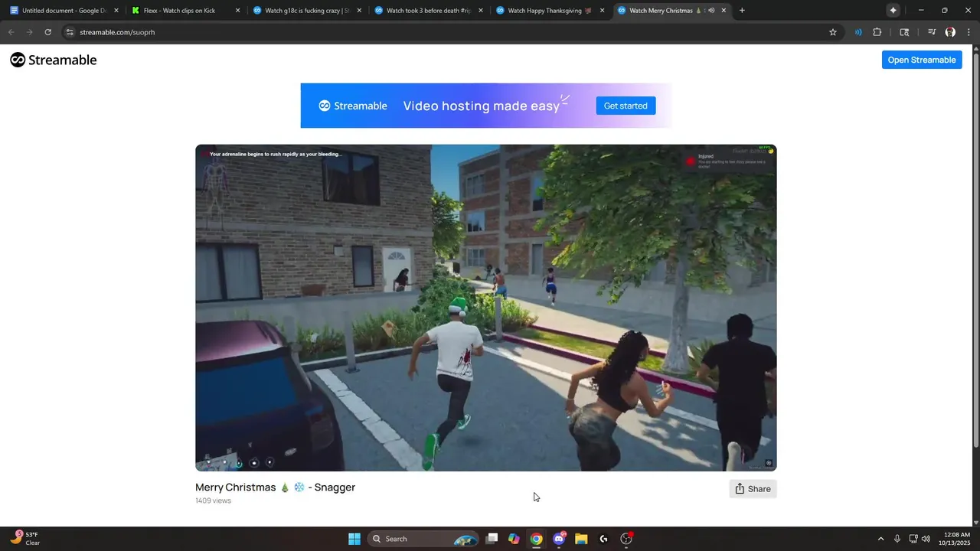The width and height of the screenshot is (980, 551).
Task: Switch to the Watch g18c is crazy tab
Action: point(307,11)
